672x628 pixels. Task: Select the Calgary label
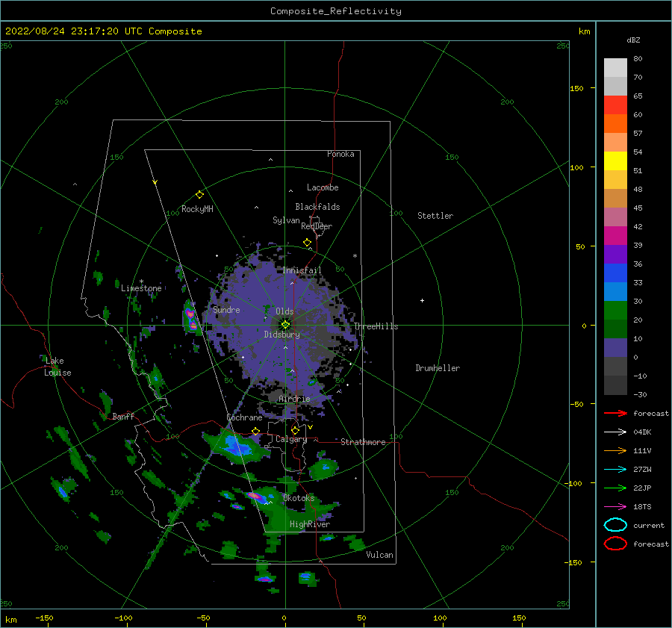tap(291, 439)
